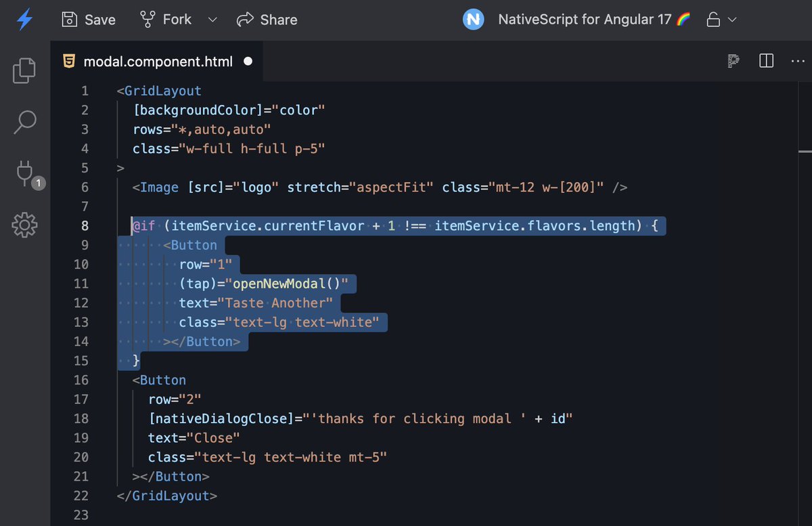Viewport: 812px width, 526px height.
Task: Click the opening <GridLayout tag on line 1
Action: tap(159, 91)
